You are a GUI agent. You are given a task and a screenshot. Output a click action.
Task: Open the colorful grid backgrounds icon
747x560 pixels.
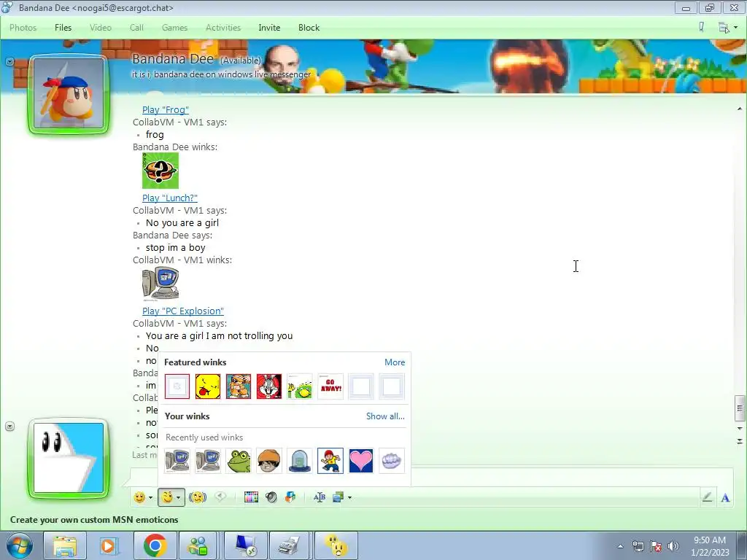pyautogui.click(x=251, y=497)
